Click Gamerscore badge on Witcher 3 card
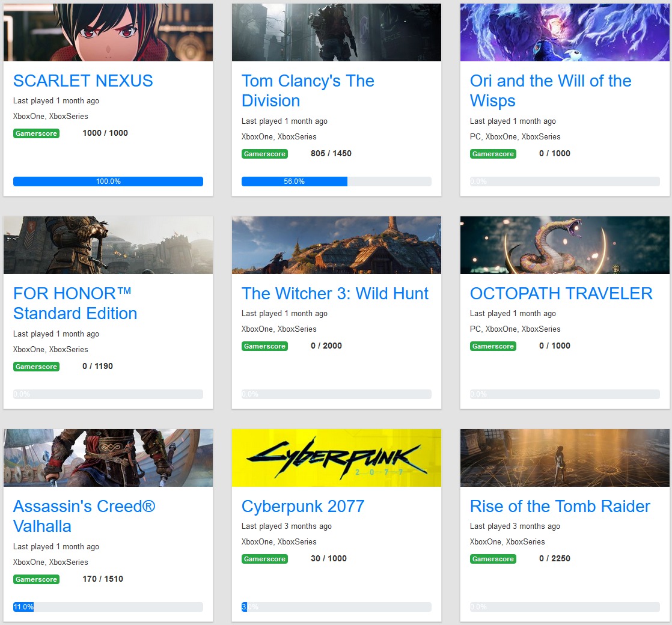Image resolution: width=672 pixels, height=625 pixels. click(x=265, y=346)
